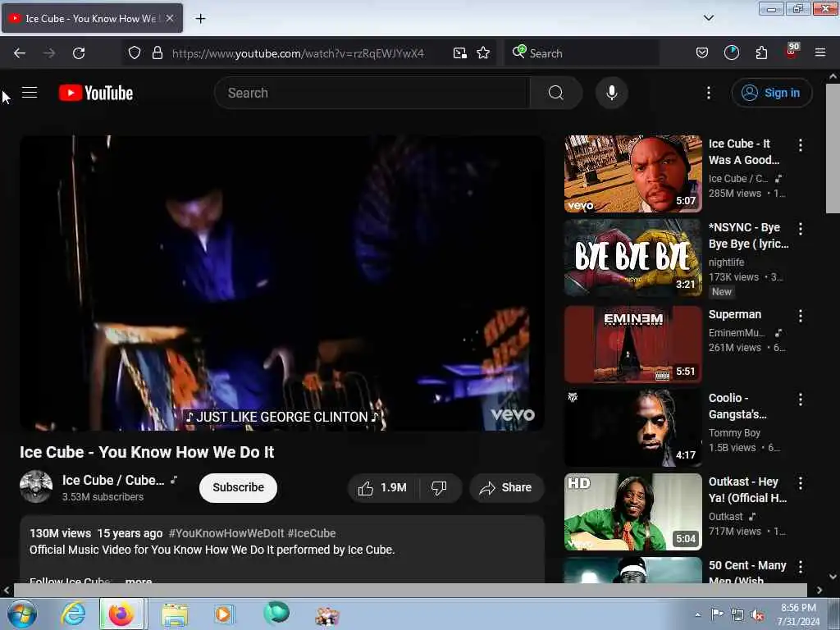Open the YouTube guide hamburger menu

point(30,93)
